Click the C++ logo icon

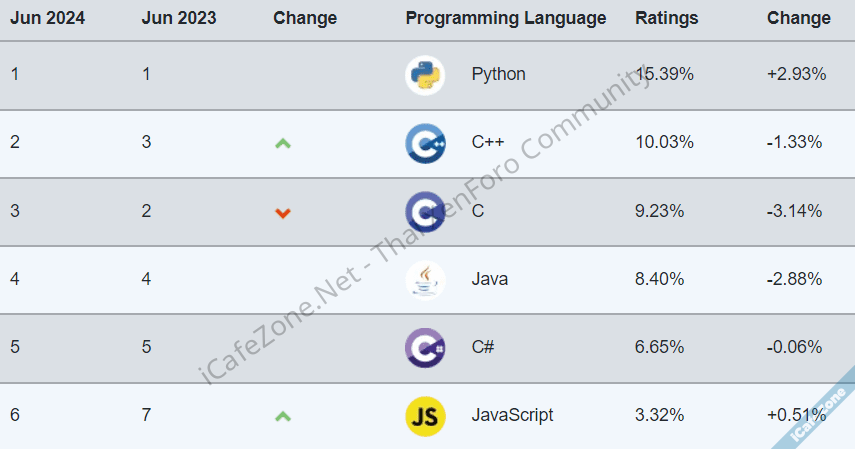[x=425, y=143]
